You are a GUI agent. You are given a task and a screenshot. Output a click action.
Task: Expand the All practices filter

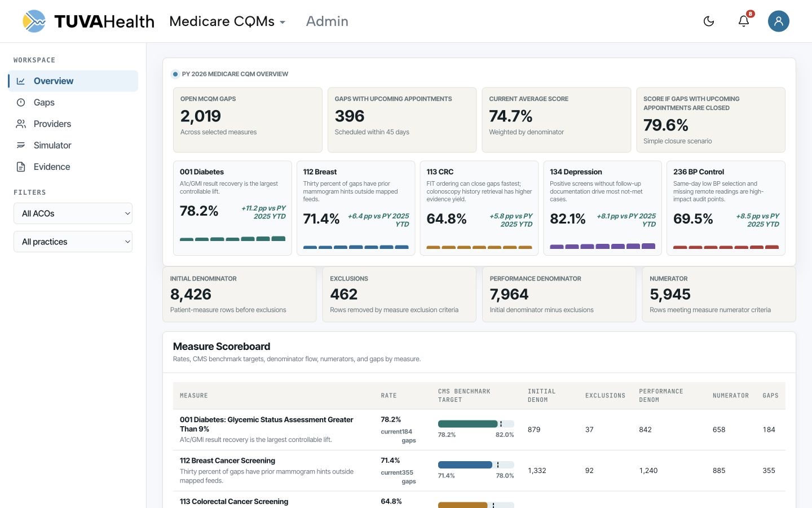click(x=73, y=242)
